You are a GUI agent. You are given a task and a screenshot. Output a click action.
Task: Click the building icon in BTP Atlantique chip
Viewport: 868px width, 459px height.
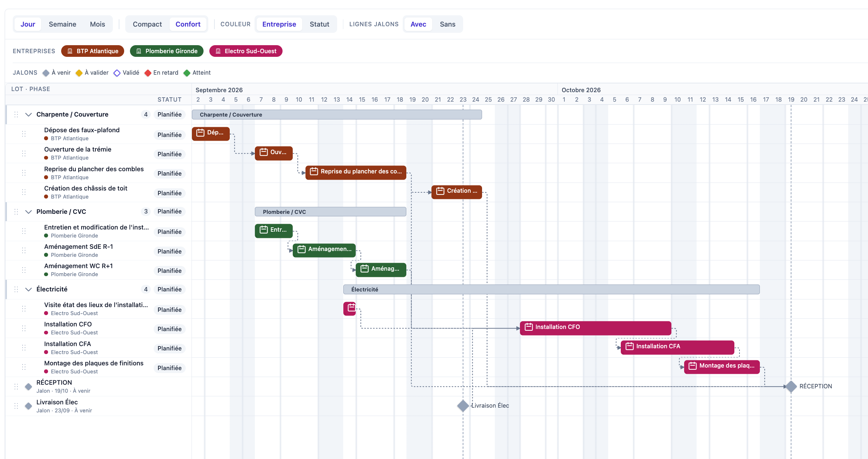click(x=70, y=51)
